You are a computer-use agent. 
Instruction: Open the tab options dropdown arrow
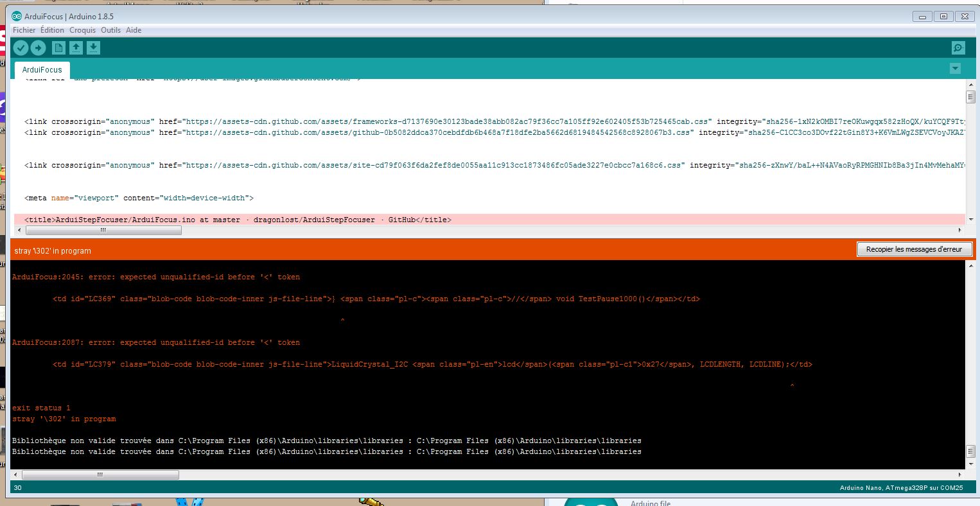point(955,69)
